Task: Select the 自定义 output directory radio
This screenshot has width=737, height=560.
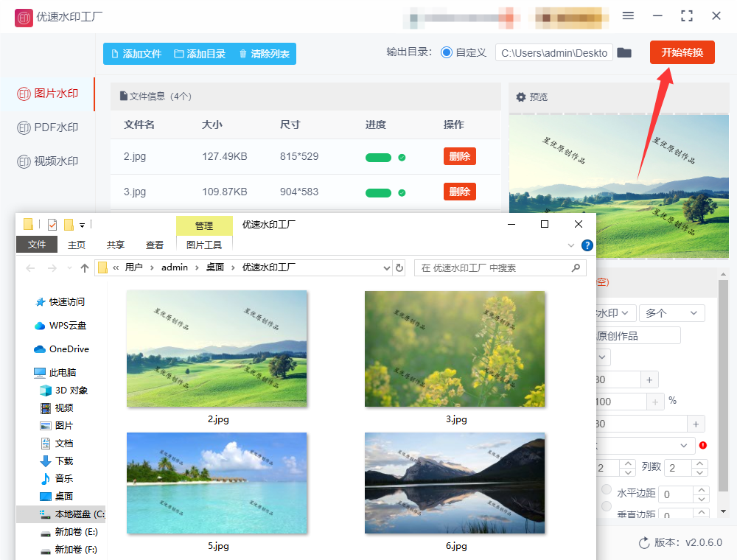Action: pyautogui.click(x=446, y=52)
